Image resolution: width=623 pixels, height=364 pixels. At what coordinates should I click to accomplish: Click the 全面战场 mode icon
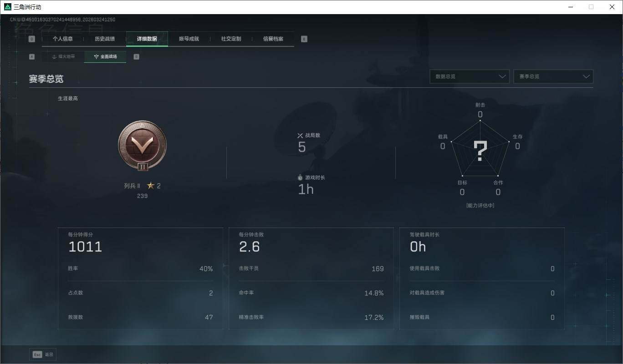click(96, 57)
